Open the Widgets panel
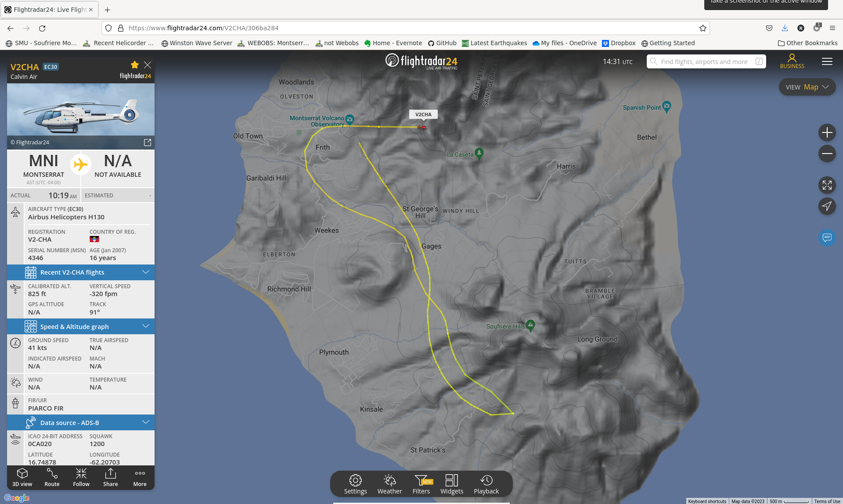Image resolution: width=843 pixels, height=504 pixels. pos(452,484)
